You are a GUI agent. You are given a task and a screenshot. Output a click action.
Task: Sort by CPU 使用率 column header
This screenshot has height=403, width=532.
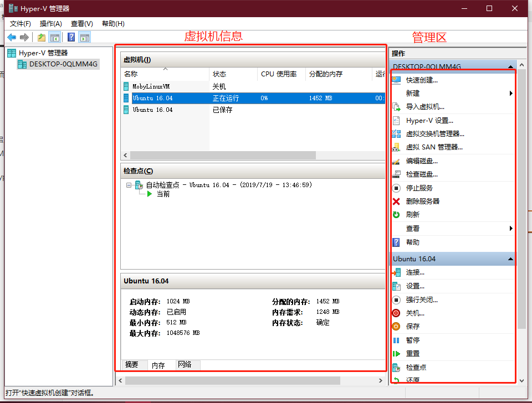click(282, 74)
